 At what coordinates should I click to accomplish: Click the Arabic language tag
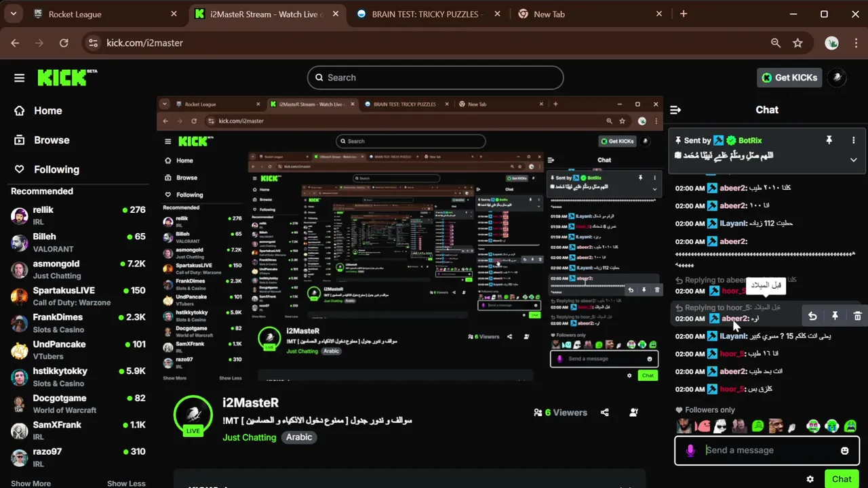pos(299,437)
